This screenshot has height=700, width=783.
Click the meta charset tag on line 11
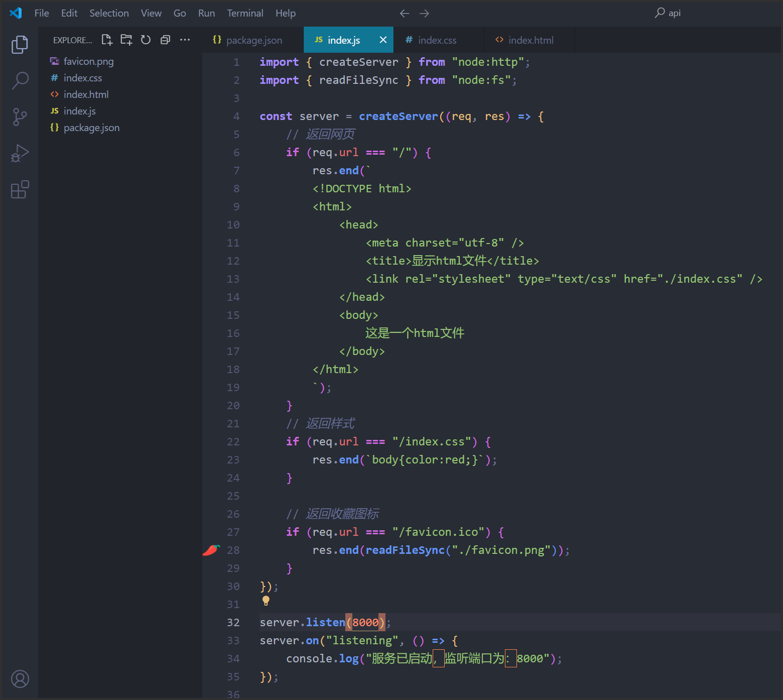445,243
